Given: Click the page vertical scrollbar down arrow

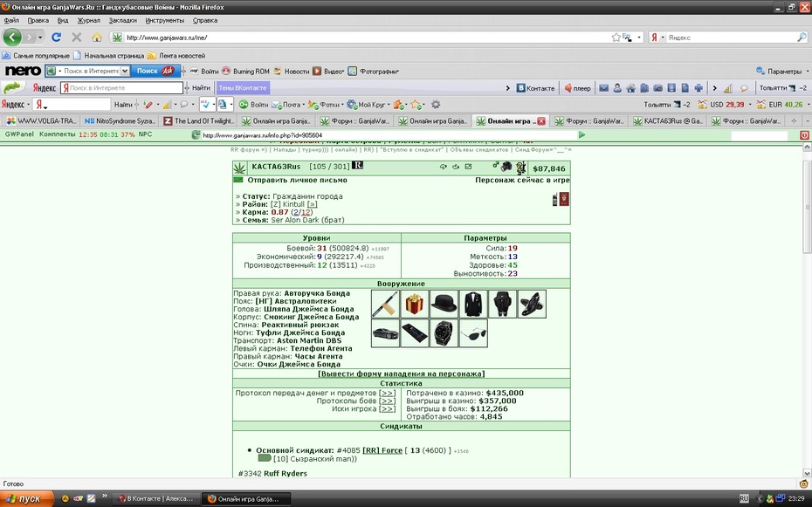Looking at the screenshot, I should pos(806,473).
